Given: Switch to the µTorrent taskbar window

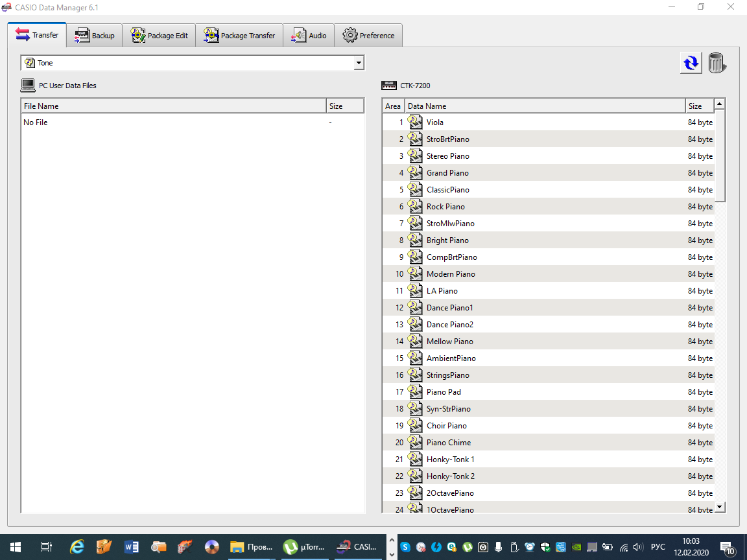Looking at the screenshot, I should 303,546.
